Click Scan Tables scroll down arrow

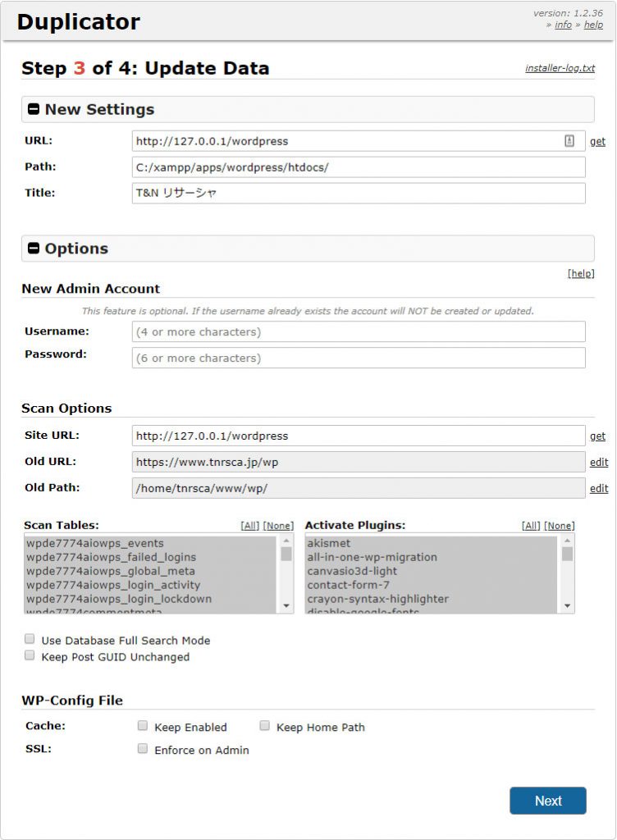tap(286, 606)
